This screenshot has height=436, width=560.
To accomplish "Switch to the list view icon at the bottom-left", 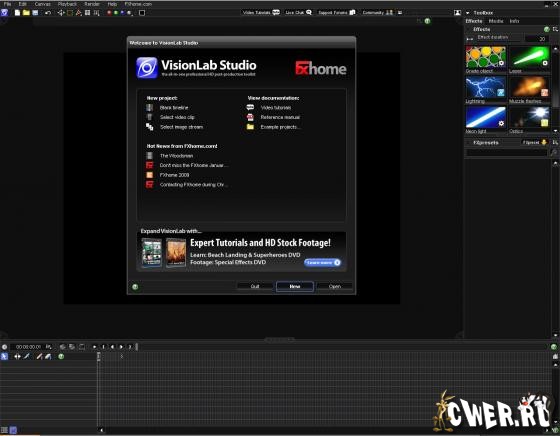I will 4,430.
